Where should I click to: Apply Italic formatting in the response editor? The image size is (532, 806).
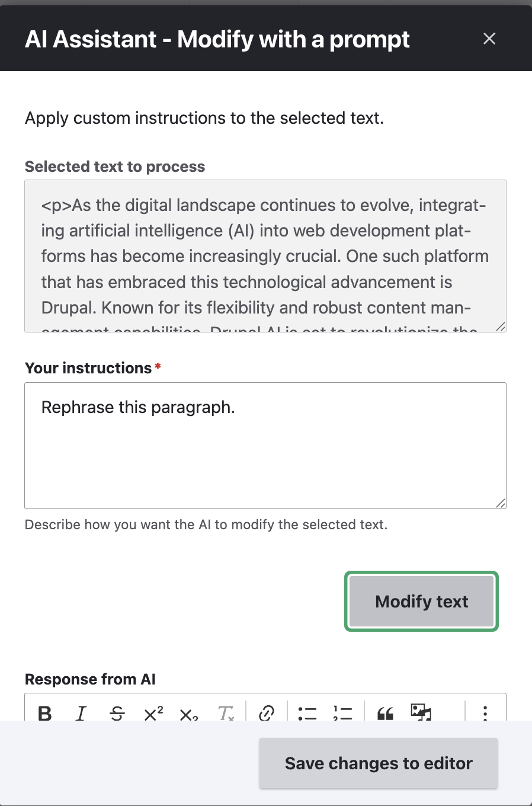click(x=81, y=713)
